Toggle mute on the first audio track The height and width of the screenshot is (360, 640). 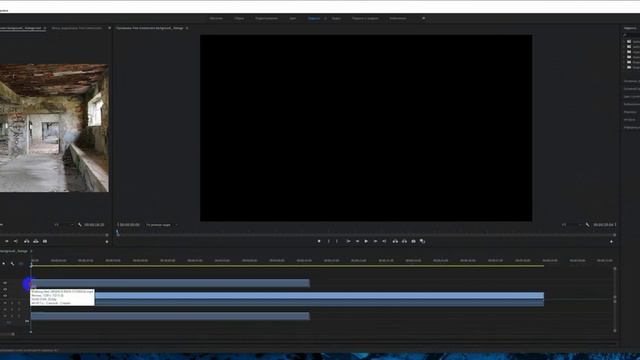click(x=12, y=303)
